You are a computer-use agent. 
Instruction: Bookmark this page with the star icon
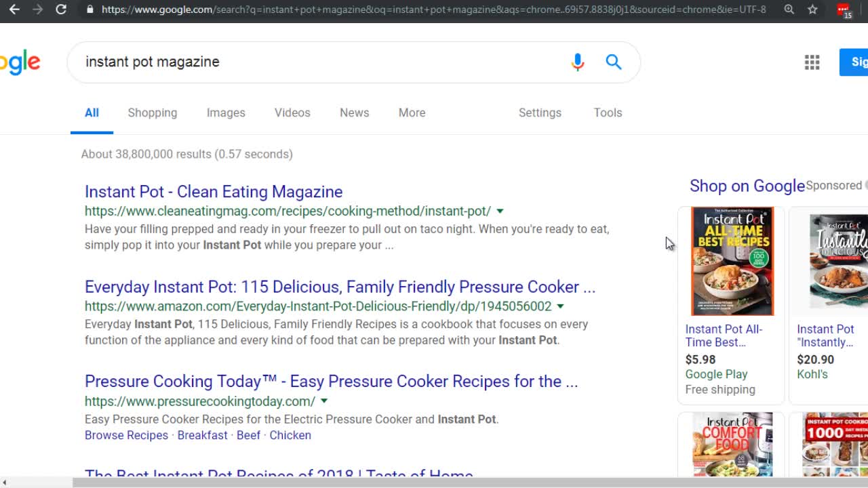(x=812, y=9)
